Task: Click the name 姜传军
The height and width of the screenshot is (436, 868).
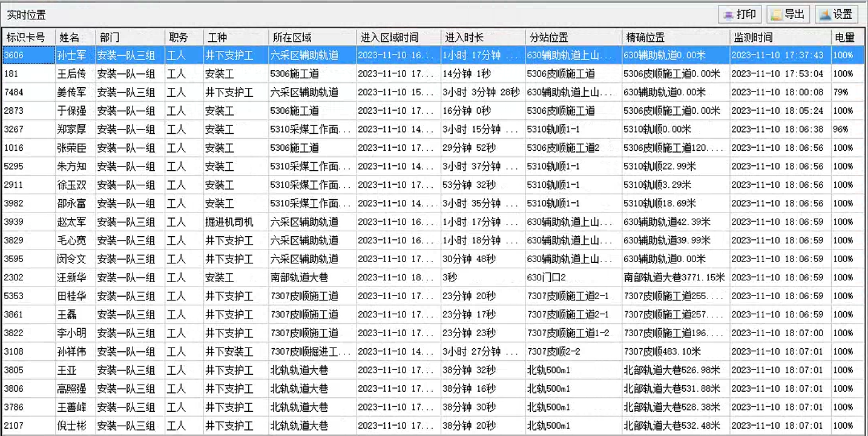Action: coord(71,93)
